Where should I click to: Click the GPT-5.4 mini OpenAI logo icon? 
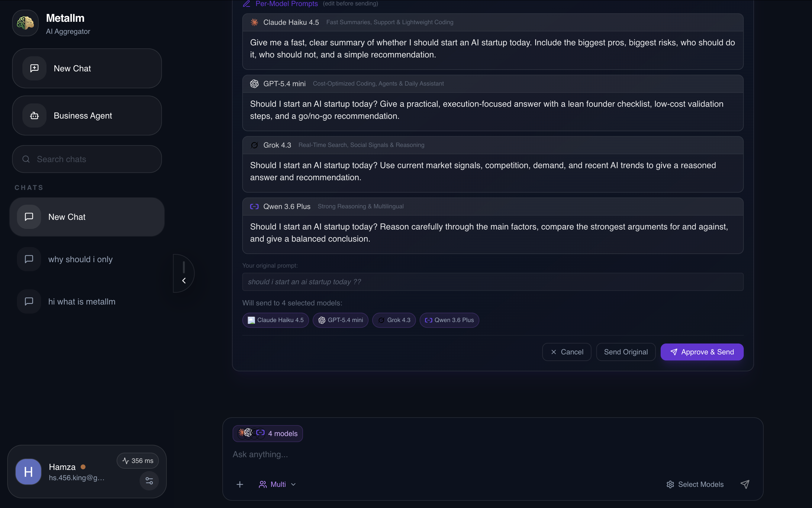tap(254, 84)
